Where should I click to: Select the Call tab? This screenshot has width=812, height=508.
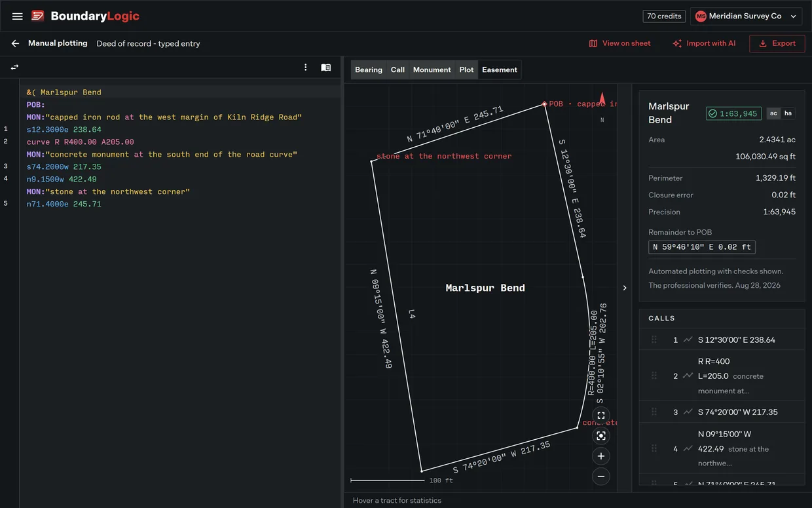click(397, 69)
